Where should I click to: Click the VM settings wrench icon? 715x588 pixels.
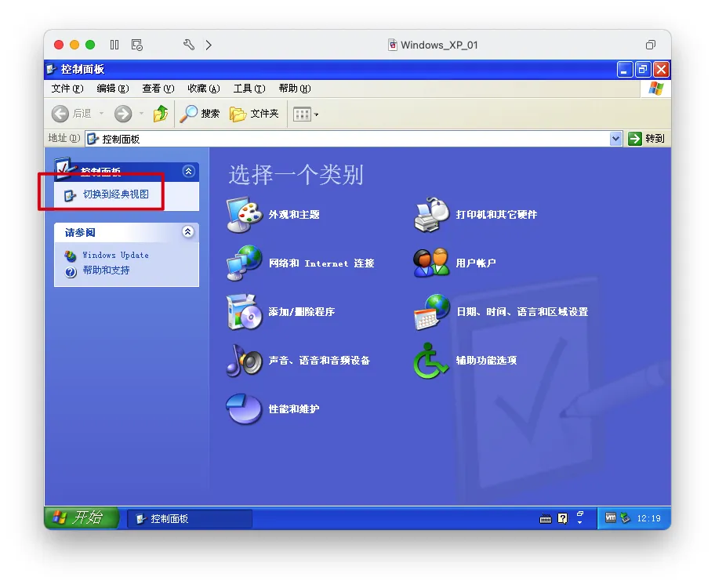[189, 45]
